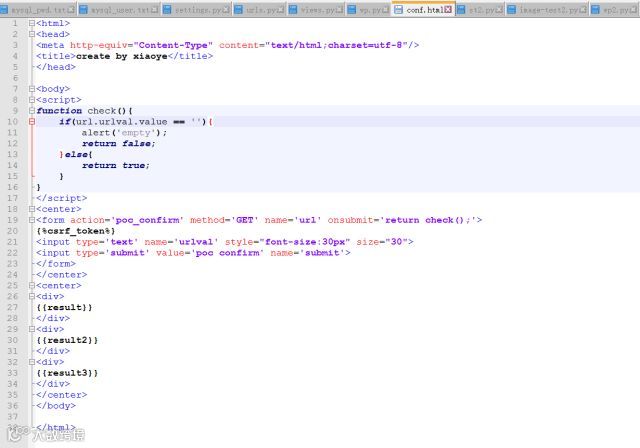Click the closing </script> tag
The image size is (640, 448).
(61, 198)
